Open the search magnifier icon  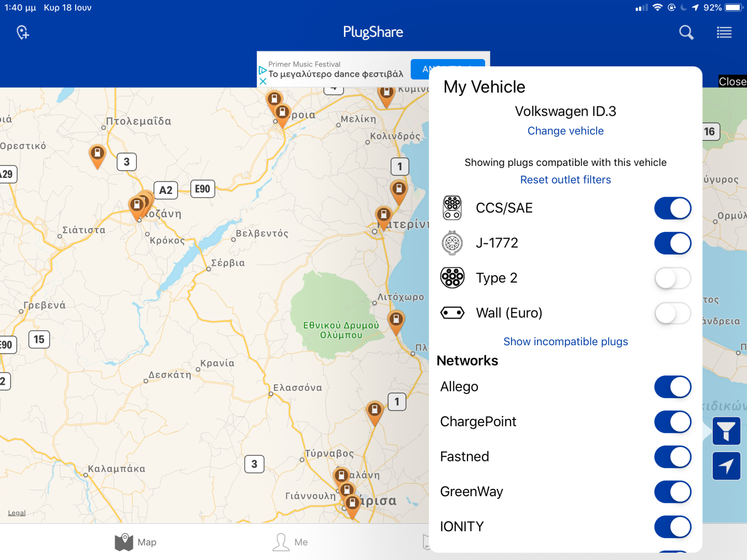(686, 33)
